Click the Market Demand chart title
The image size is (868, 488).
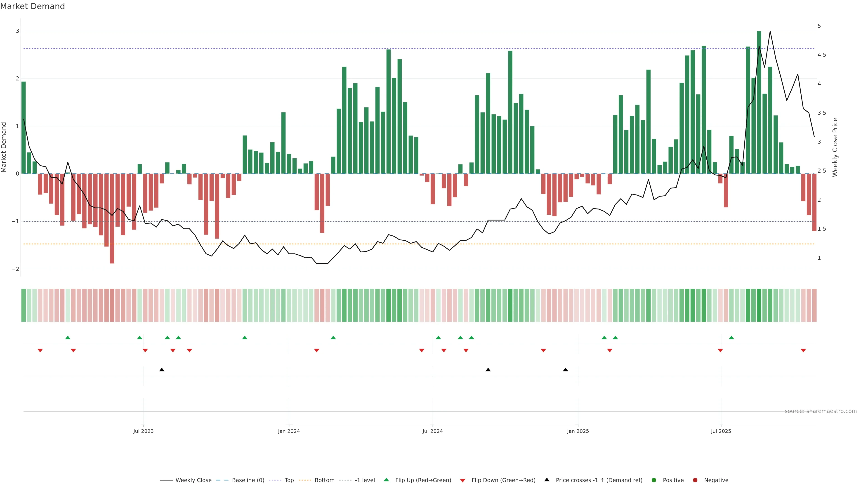pyautogui.click(x=32, y=6)
